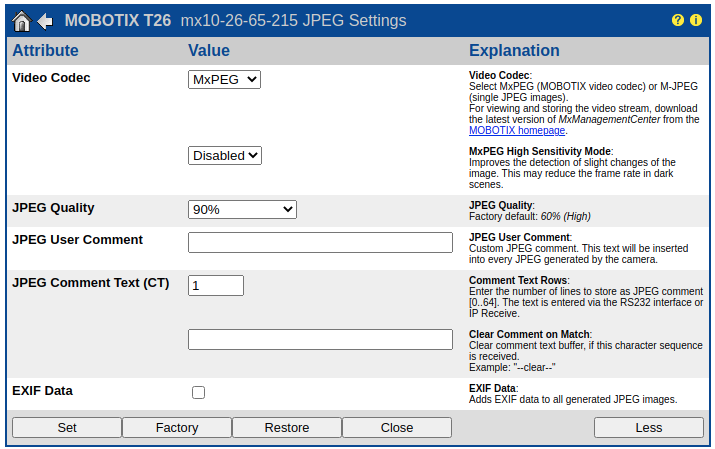This screenshot has height=449, width=715.
Task: Open the Video Codec MxPEG dropdown
Action: (x=224, y=79)
